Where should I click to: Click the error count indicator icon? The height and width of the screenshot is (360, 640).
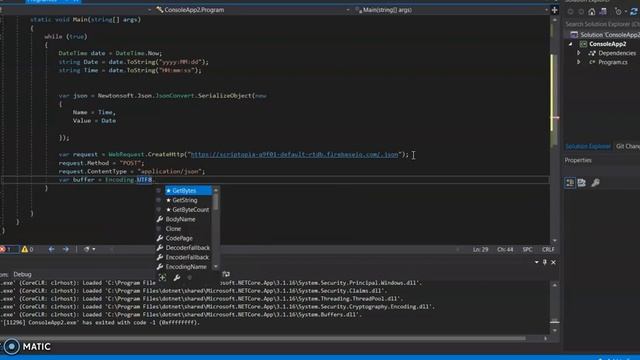pyautogui.click(x=2, y=249)
